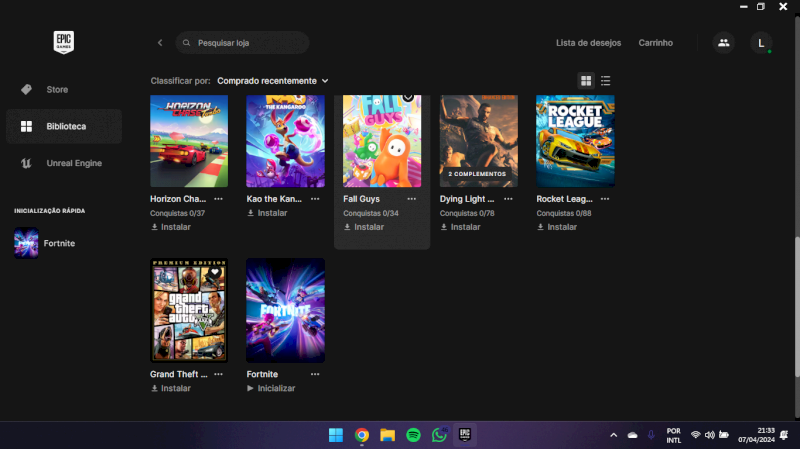Open Spotify from the taskbar
Viewport: 800px width, 449px height.
click(x=413, y=435)
